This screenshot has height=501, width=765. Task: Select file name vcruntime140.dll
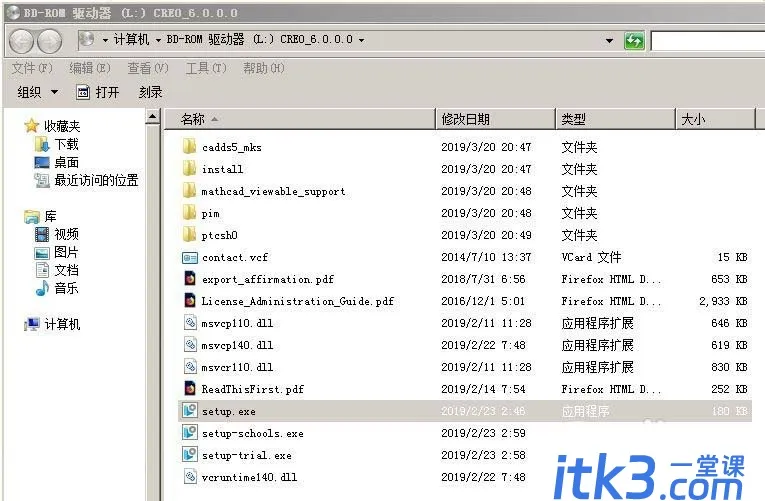[x=249, y=477]
